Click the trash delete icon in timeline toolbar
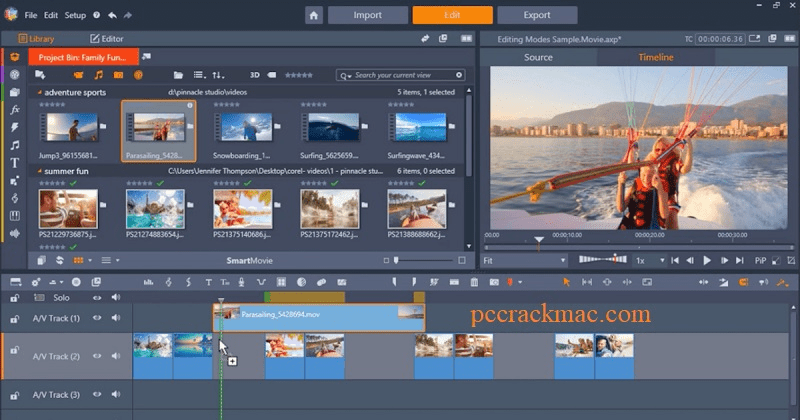800x420 pixels. [474, 282]
